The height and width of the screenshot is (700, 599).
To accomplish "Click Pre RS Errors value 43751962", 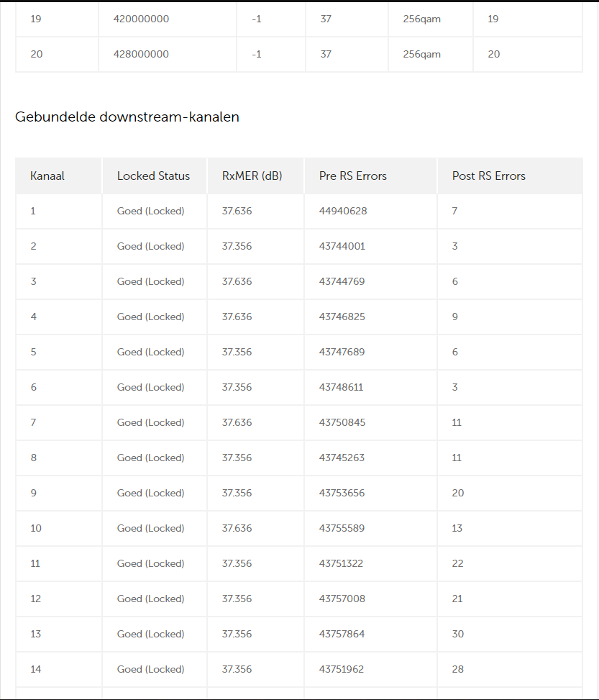I will click(341, 669).
